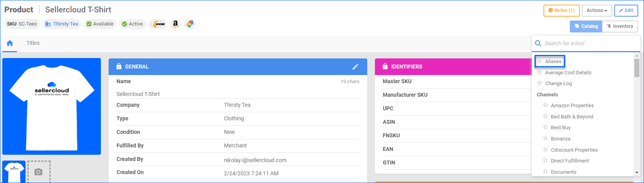Open the Titles tab
Viewport: 644px width, 183px height.
point(33,43)
